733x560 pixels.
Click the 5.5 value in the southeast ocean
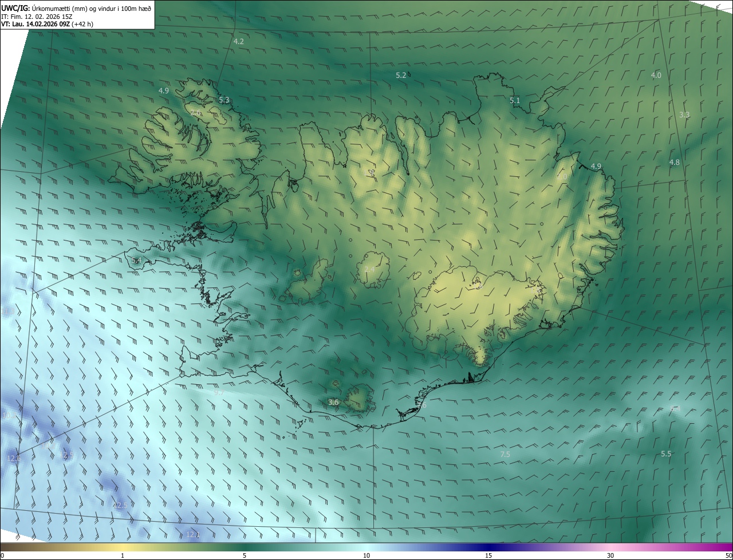tap(666, 454)
